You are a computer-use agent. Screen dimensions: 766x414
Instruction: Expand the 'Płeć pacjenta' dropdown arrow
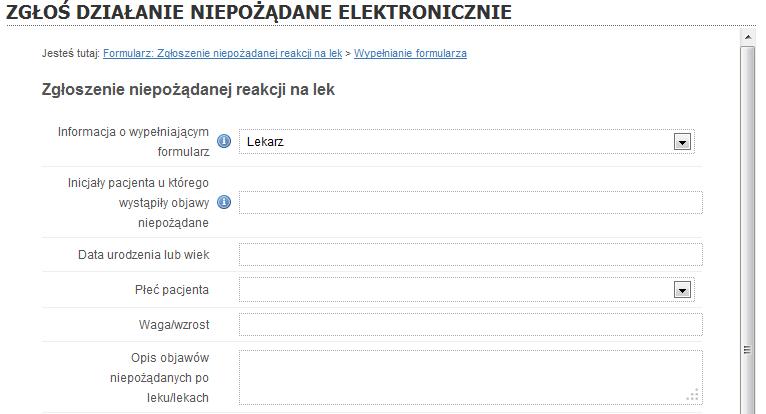click(682, 290)
